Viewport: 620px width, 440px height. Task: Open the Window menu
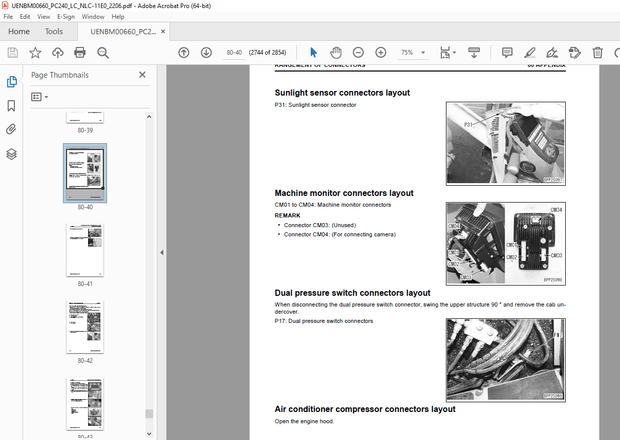(93, 17)
